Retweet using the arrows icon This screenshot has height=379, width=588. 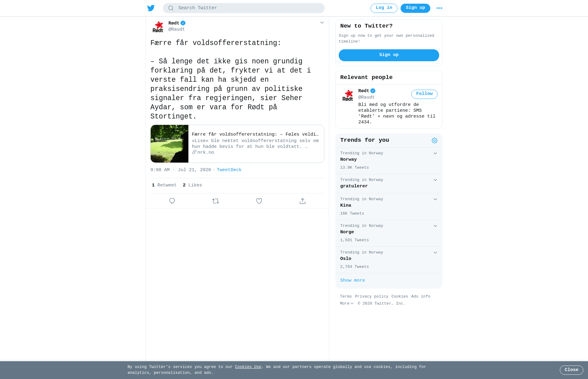tap(216, 201)
